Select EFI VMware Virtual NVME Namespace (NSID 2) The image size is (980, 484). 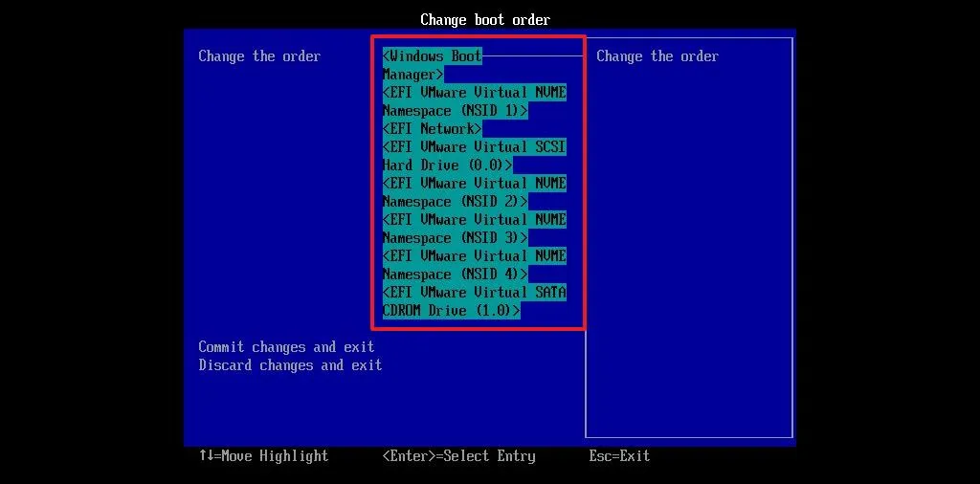point(475,192)
